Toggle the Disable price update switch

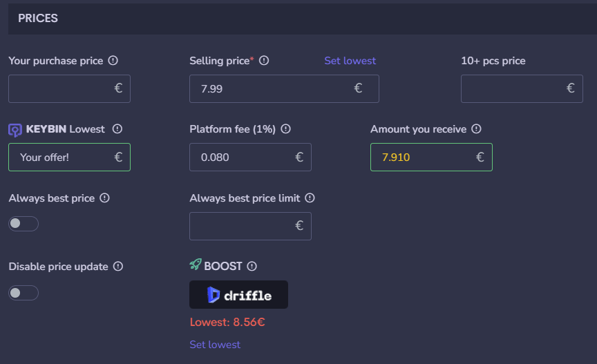tap(23, 293)
